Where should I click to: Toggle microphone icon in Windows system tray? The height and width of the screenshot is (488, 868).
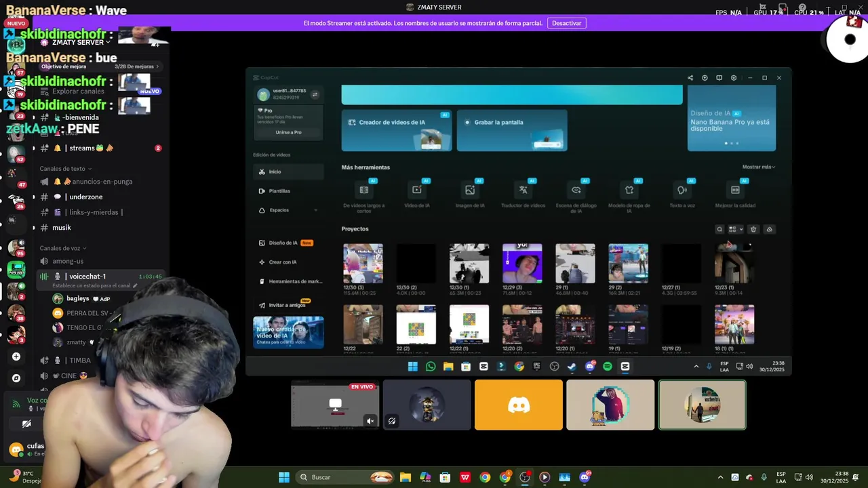[764, 477]
